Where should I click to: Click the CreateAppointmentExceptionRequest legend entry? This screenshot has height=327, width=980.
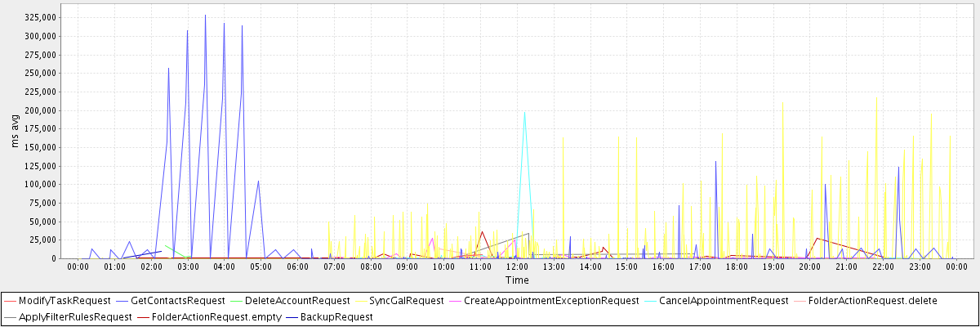point(551,301)
